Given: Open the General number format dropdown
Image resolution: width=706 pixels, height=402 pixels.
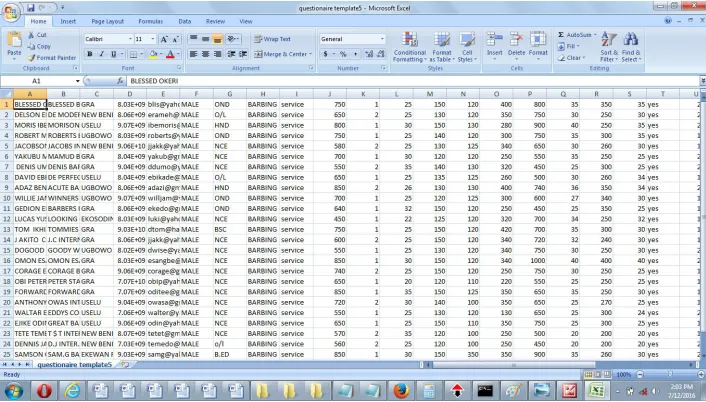Looking at the screenshot, I should pos(382,39).
